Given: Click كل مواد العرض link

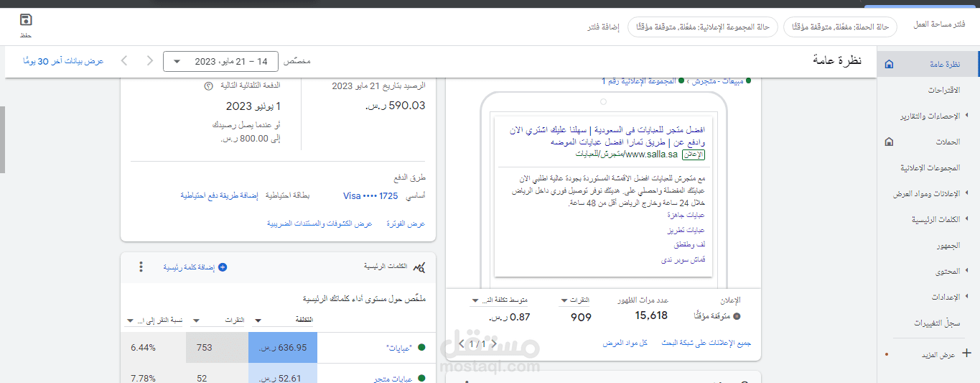Looking at the screenshot, I should pyautogui.click(x=625, y=343).
